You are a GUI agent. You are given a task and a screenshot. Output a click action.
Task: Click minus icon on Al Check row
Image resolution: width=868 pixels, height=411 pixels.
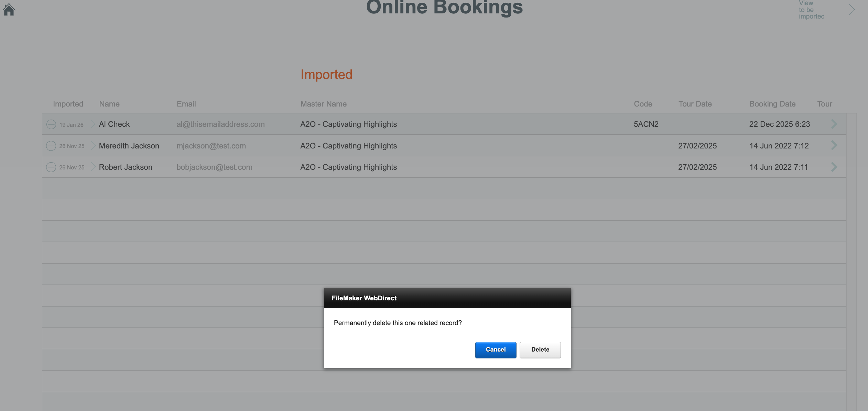click(51, 124)
